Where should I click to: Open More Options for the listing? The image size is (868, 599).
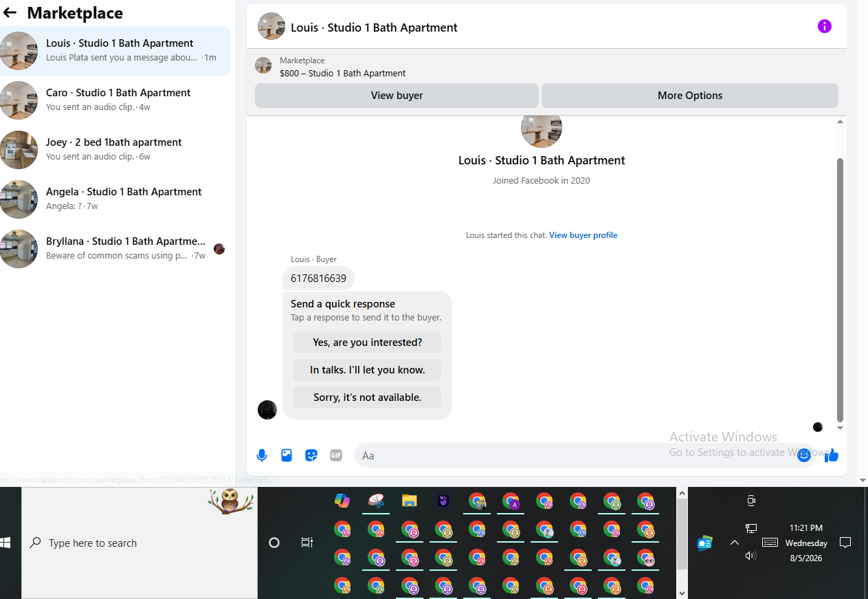click(690, 96)
